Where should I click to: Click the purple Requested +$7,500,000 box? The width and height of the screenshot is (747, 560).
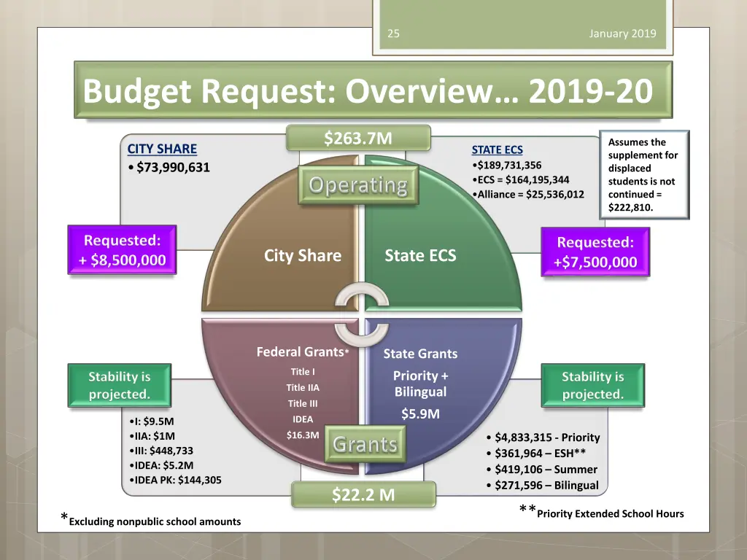(x=595, y=252)
